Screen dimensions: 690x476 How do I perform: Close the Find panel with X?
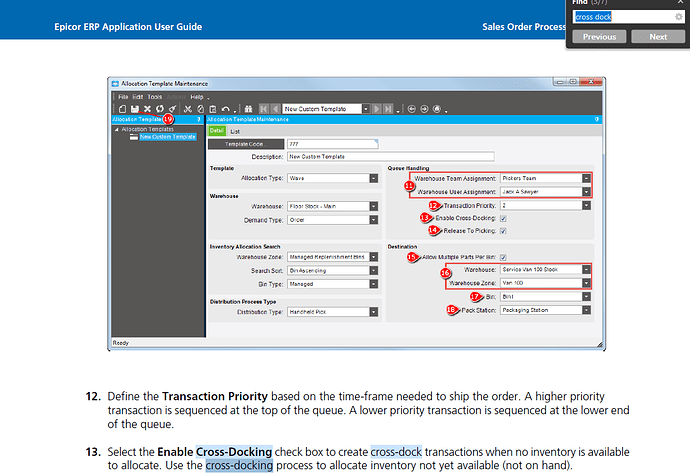point(680,2)
